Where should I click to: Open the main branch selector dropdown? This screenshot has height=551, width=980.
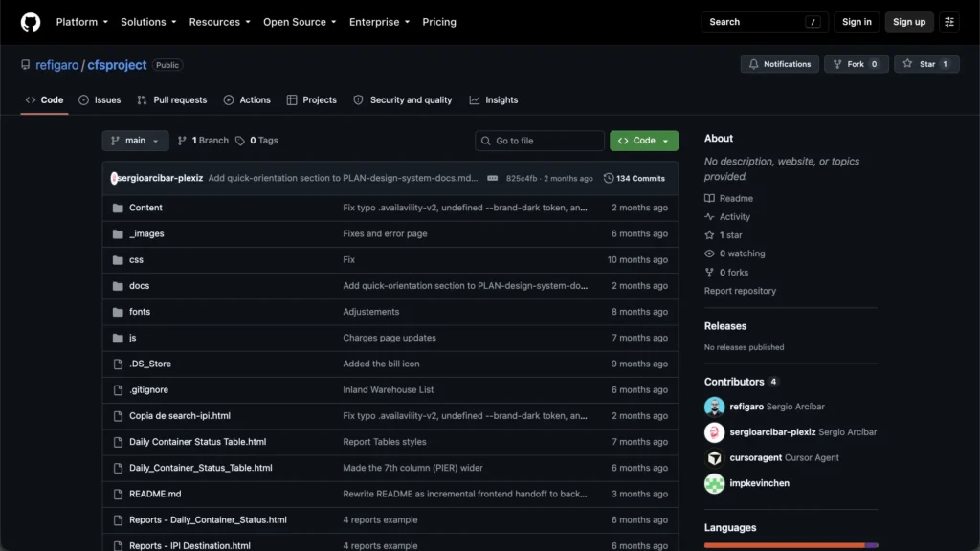point(135,141)
